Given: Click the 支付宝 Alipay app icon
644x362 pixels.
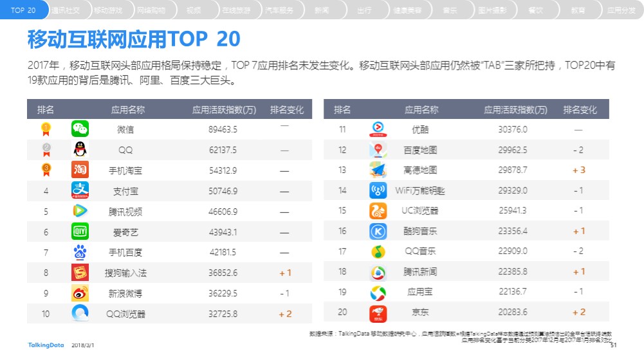Looking at the screenshot, I should 80,190.
